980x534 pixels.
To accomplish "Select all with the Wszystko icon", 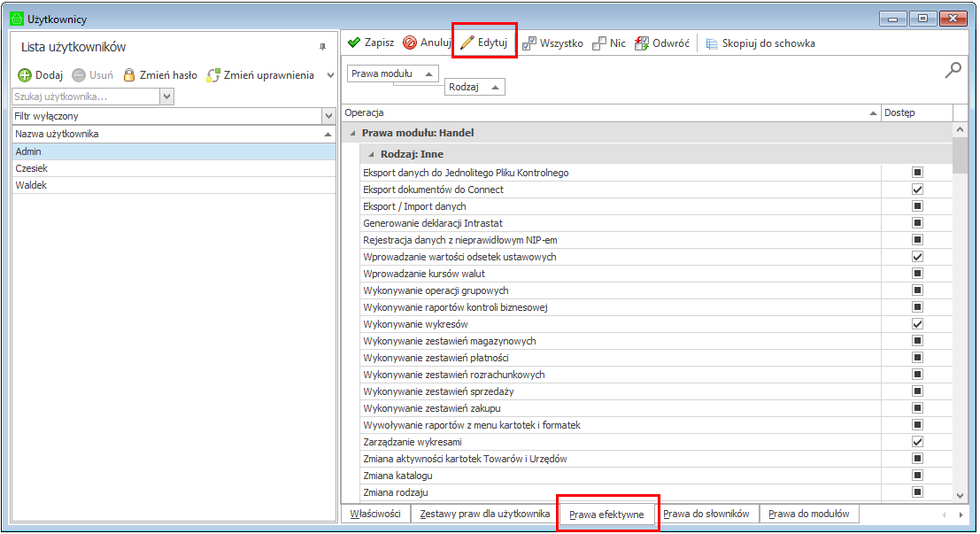I will [x=529, y=43].
